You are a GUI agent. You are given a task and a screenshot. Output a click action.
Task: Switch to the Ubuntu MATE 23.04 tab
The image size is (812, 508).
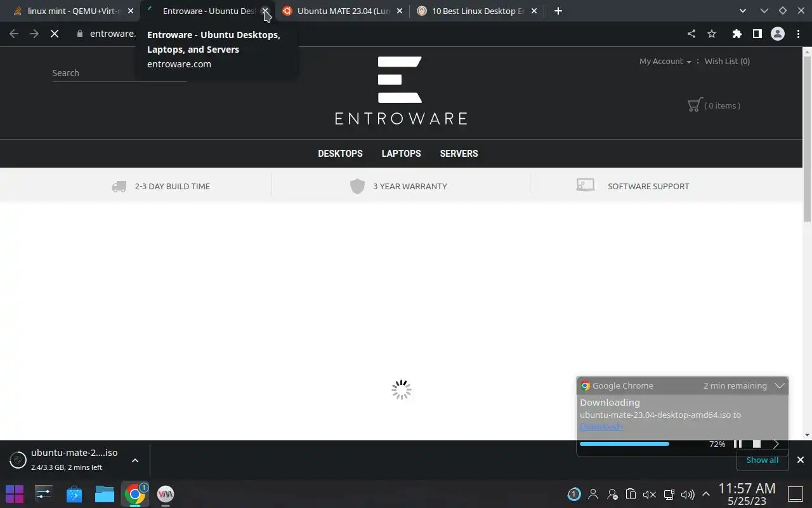click(343, 11)
